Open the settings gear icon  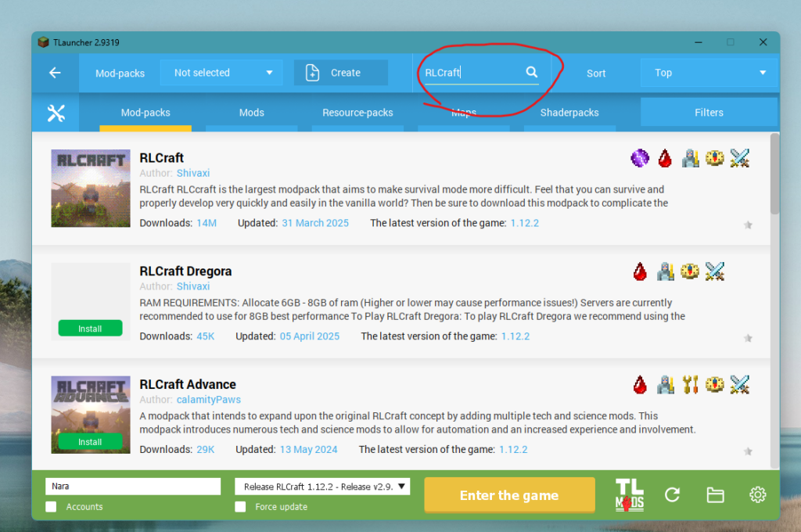756,494
